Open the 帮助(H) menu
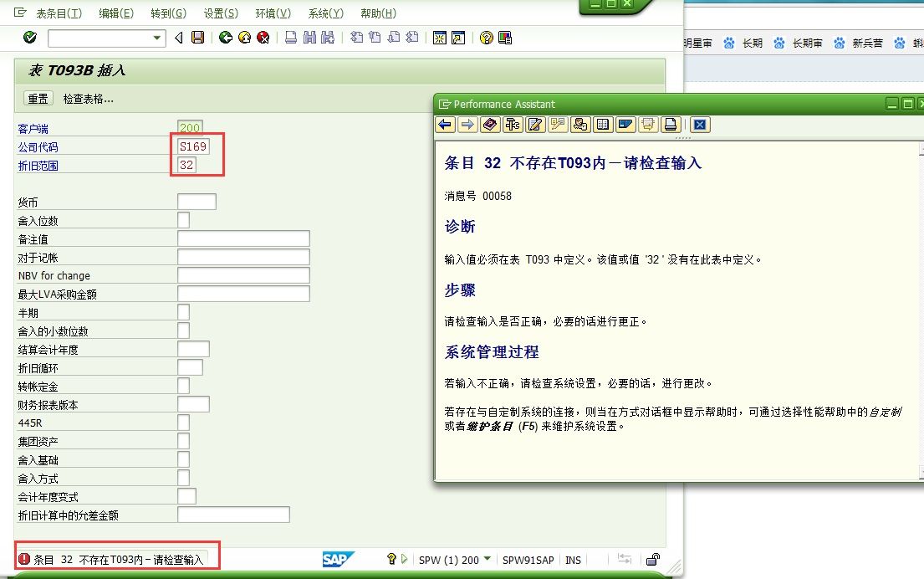Viewport: 924px width, 579px height. point(378,13)
